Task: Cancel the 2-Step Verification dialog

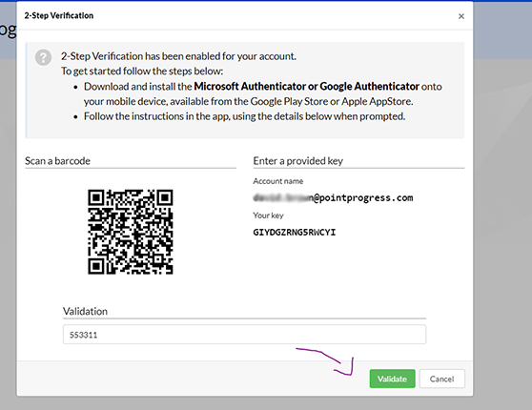Action: tap(441, 379)
